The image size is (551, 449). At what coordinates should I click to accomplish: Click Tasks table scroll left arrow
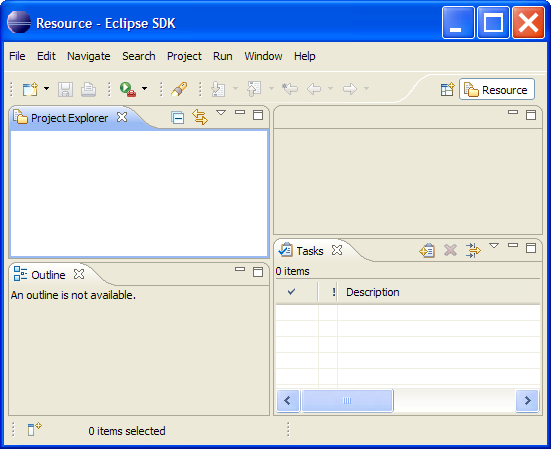(288, 401)
